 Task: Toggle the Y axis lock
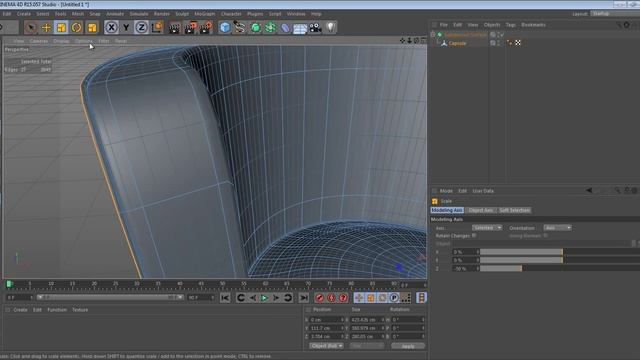(x=126, y=27)
